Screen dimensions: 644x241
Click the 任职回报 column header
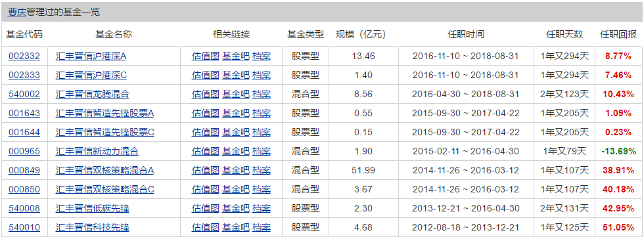pyautogui.click(x=618, y=35)
